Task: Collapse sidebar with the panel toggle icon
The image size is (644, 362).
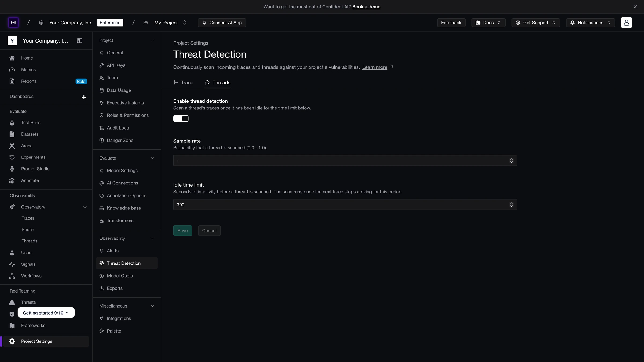Action: [79, 41]
